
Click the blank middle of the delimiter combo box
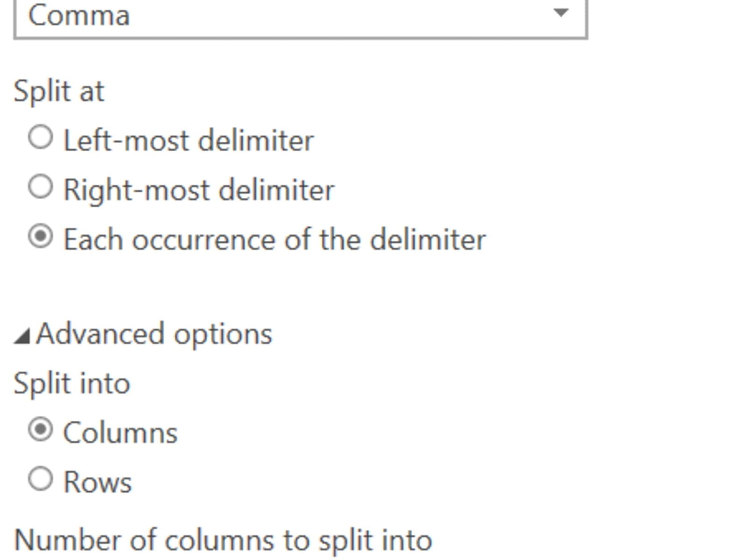(327, 16)
